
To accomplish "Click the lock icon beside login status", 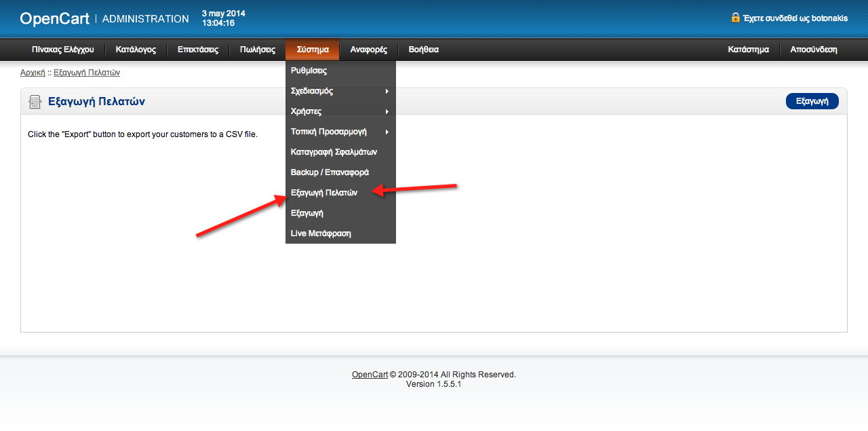I will [x=736, y=17].
